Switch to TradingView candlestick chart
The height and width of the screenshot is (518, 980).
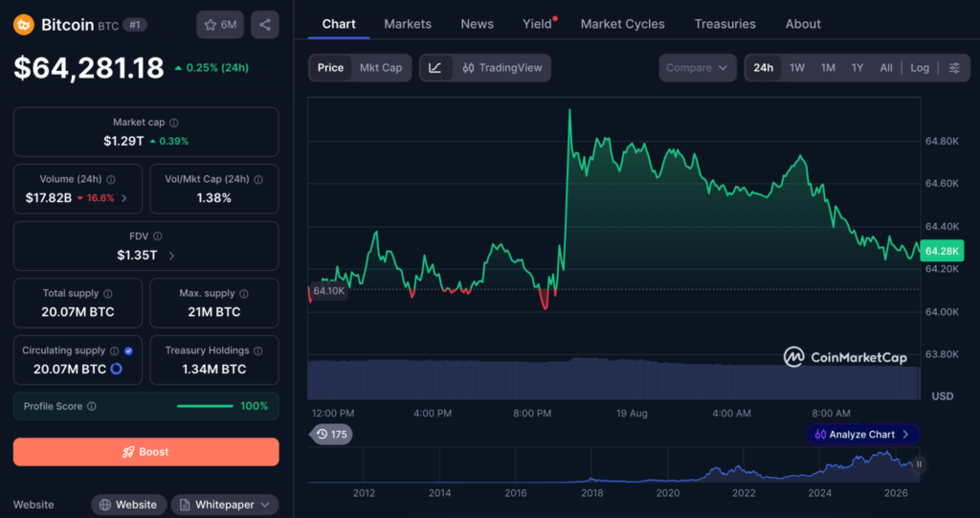tap(502, 68)
